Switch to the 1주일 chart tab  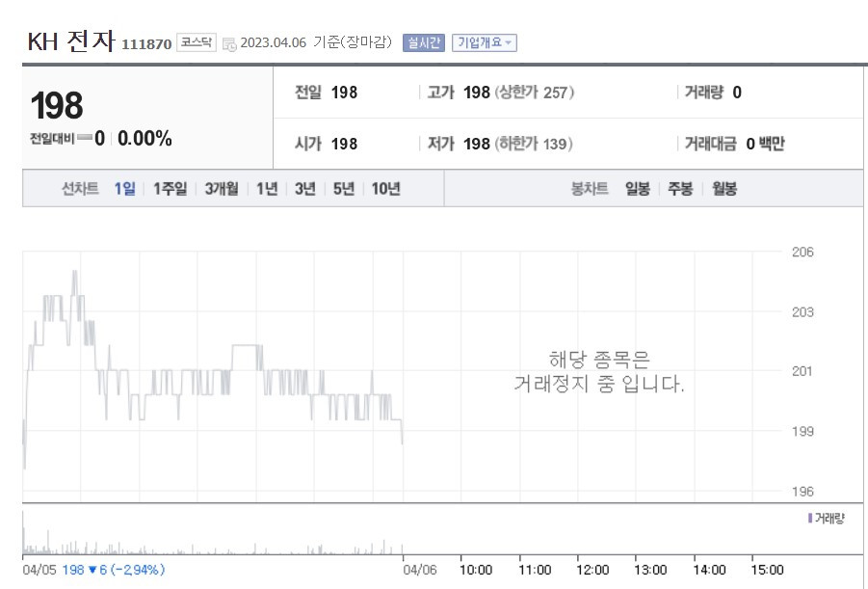click(169, 189)
